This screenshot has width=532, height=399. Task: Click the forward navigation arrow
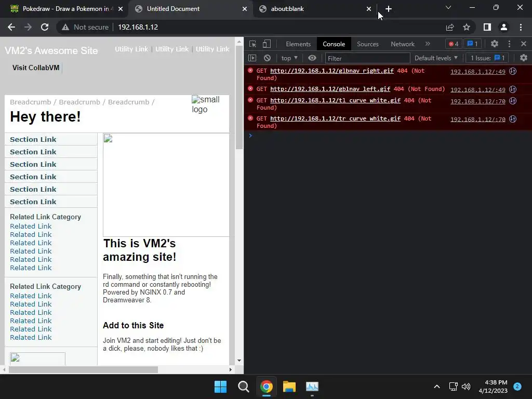coord(28,27)
